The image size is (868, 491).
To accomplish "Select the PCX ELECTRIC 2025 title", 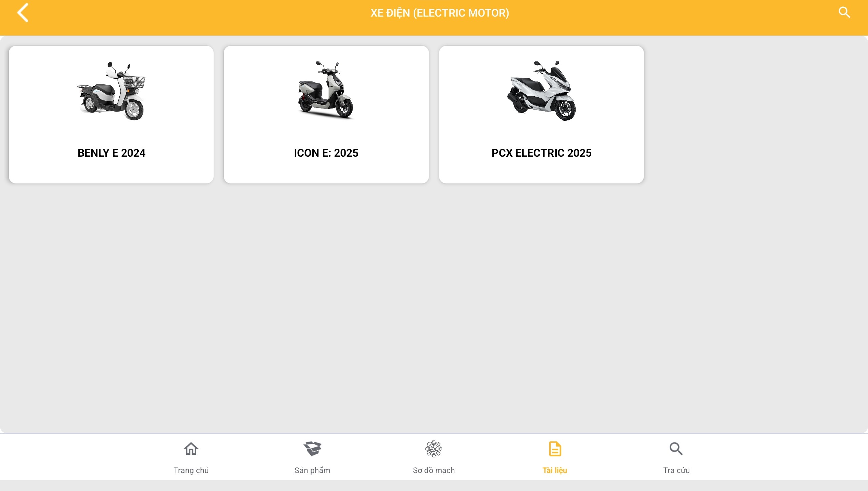I will (x=541, y=153).
